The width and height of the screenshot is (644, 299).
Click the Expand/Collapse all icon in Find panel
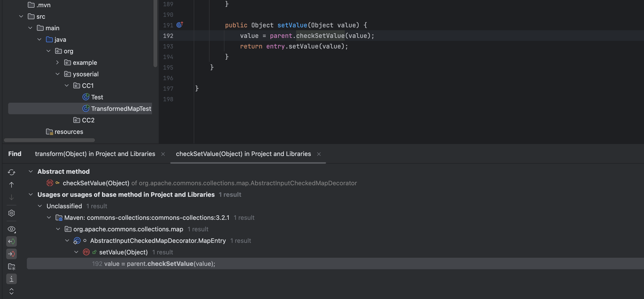pyautogui.click(x=12, y=291)
